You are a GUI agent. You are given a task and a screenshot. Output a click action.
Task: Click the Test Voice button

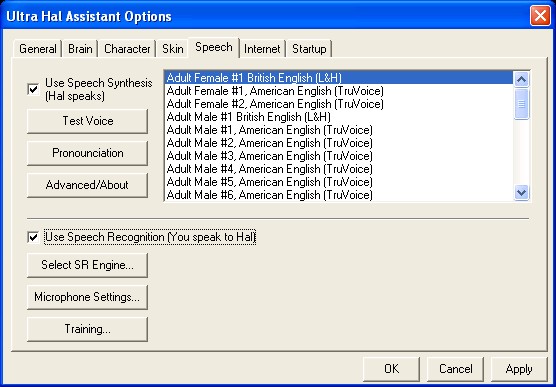pos(88,121)
